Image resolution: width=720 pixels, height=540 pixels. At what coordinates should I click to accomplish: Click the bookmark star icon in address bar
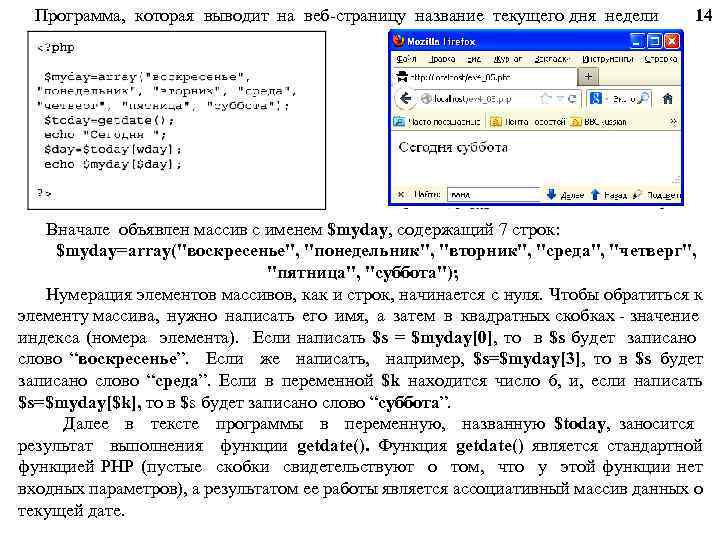546,98
